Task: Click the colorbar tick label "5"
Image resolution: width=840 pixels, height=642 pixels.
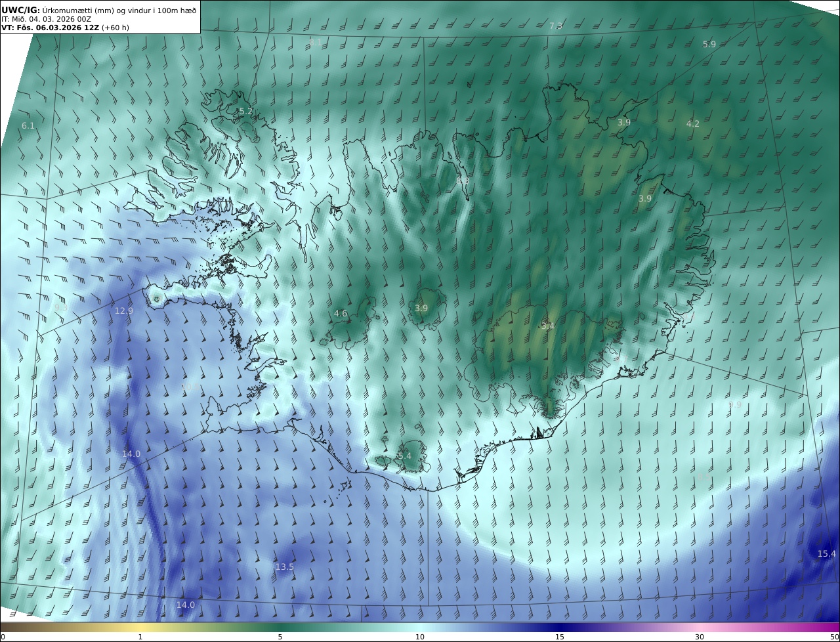Action: [x=280, y=637]
